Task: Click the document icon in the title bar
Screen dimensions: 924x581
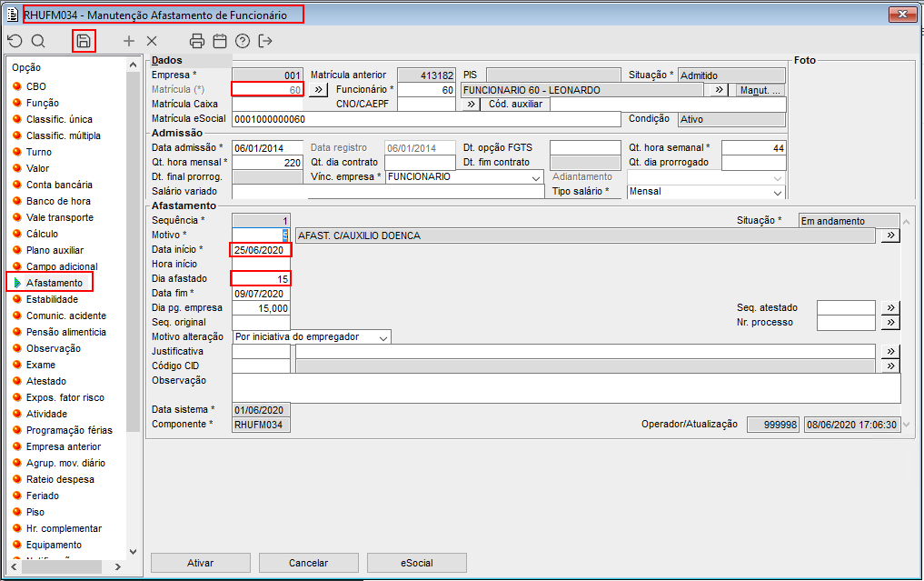Action: tap(13, 15)
